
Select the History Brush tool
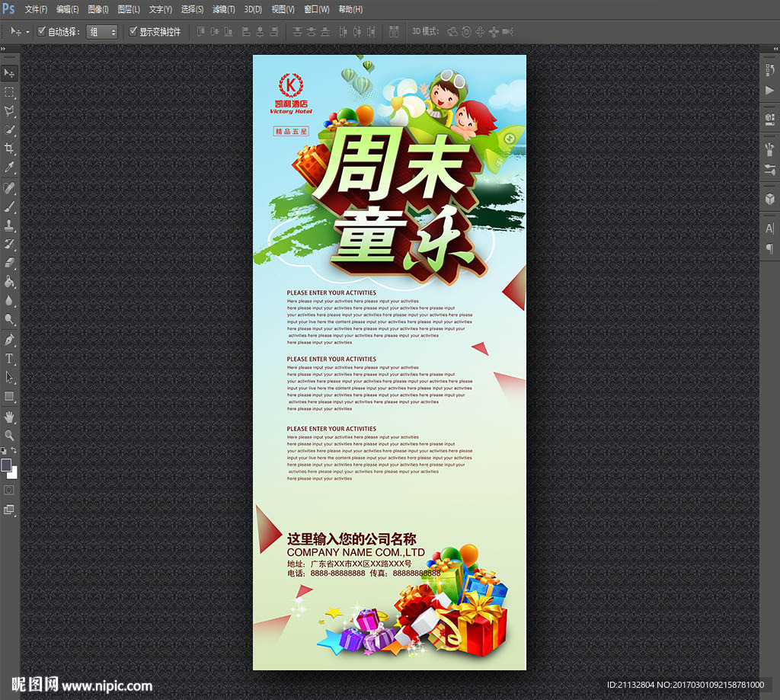click(9, 244)
